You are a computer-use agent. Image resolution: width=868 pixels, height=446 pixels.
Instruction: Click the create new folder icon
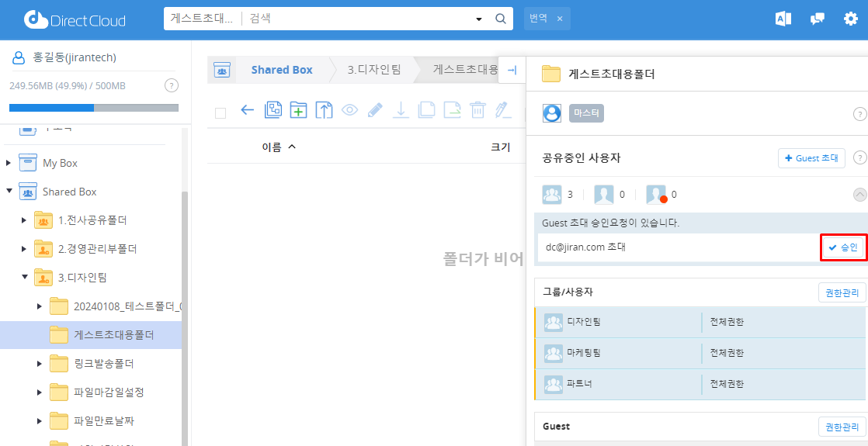[298, 110]
